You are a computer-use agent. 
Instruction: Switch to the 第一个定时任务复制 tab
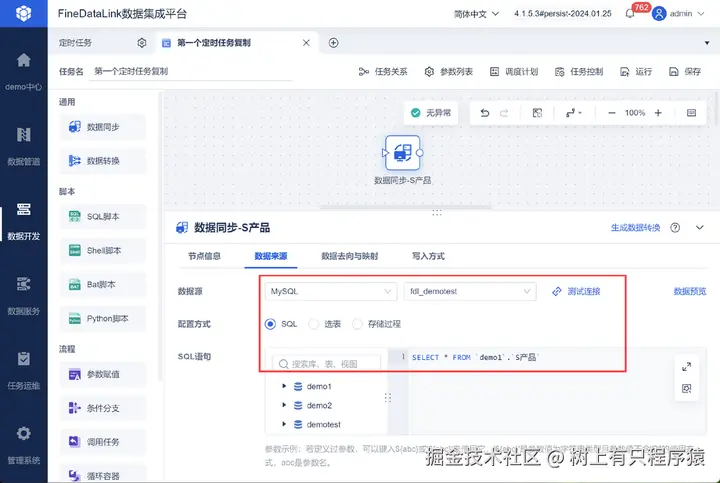click(x=214, y=43)
